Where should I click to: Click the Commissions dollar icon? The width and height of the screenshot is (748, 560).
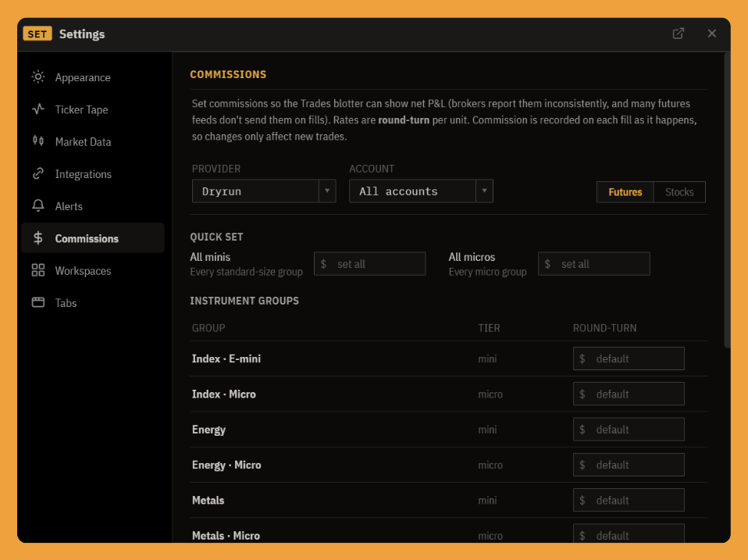coord(38,238)
